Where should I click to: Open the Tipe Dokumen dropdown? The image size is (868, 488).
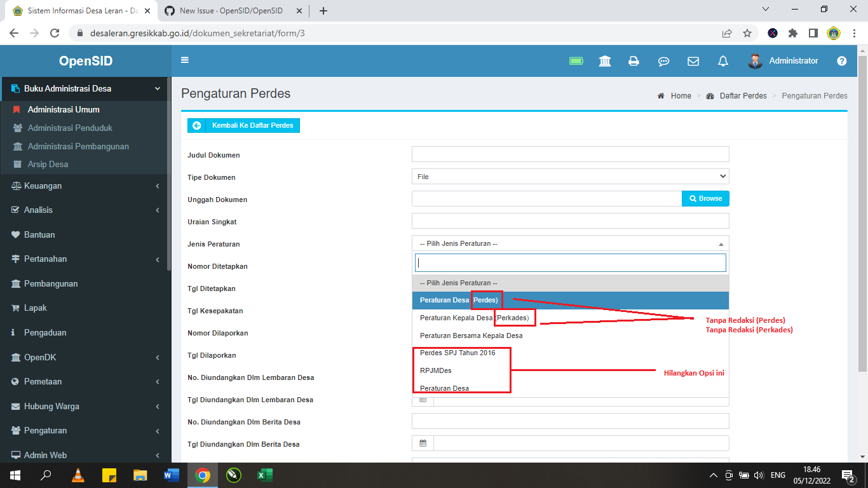[x=570, y=176]
